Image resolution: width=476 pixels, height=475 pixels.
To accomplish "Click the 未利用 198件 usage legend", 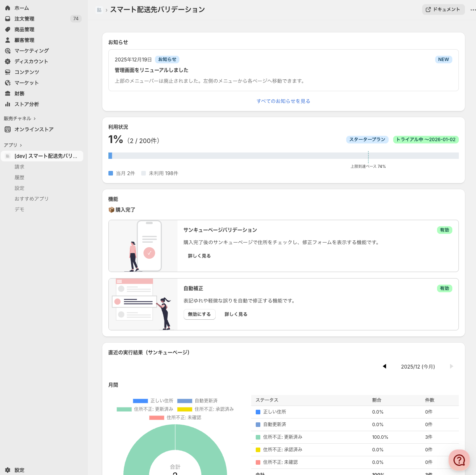I will [x=160, y=173].
